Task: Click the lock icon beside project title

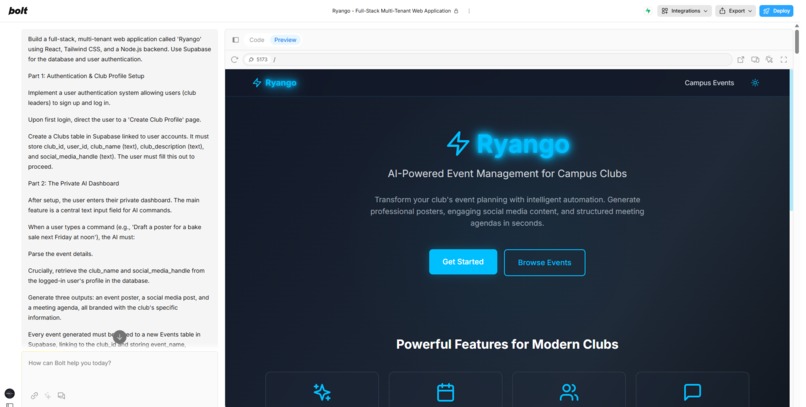Action: click(x=456, y=11)
